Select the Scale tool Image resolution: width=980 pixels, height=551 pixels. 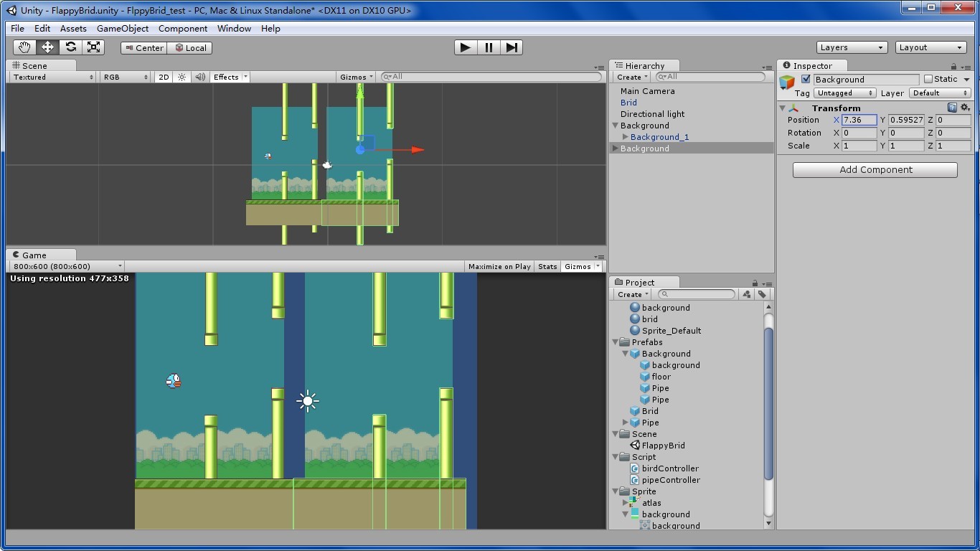[93, 47]
